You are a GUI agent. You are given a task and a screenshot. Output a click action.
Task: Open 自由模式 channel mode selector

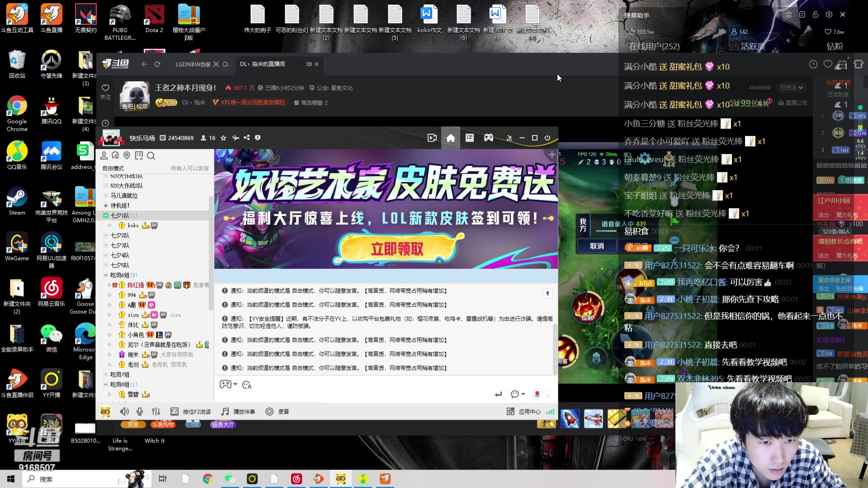point(113,169)
